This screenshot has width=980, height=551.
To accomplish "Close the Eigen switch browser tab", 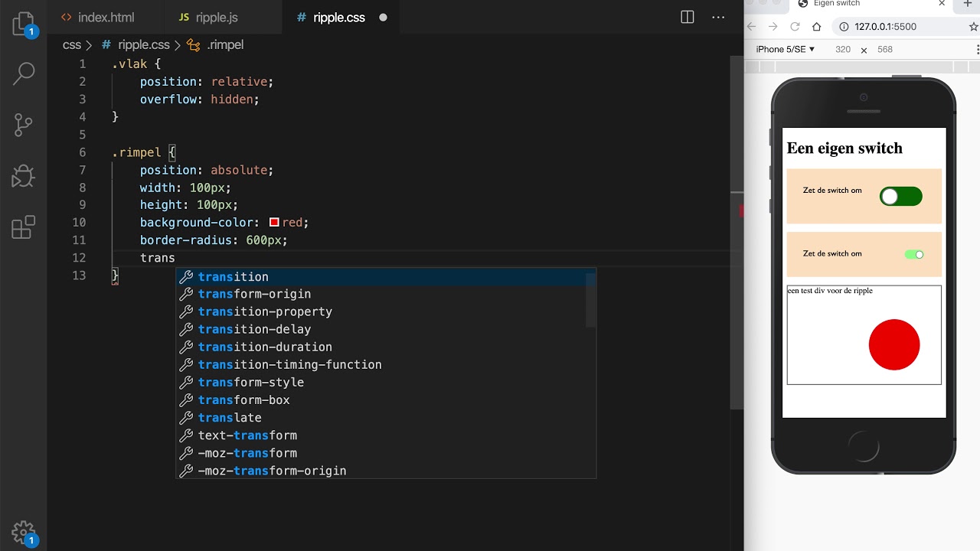I will pyautogui.click(x=942, y=4).
